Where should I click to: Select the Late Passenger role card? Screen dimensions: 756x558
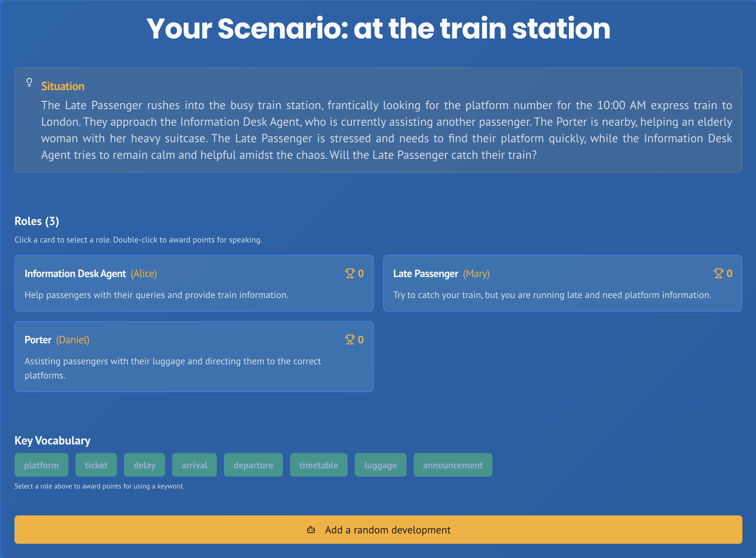[x=563, y=283]
